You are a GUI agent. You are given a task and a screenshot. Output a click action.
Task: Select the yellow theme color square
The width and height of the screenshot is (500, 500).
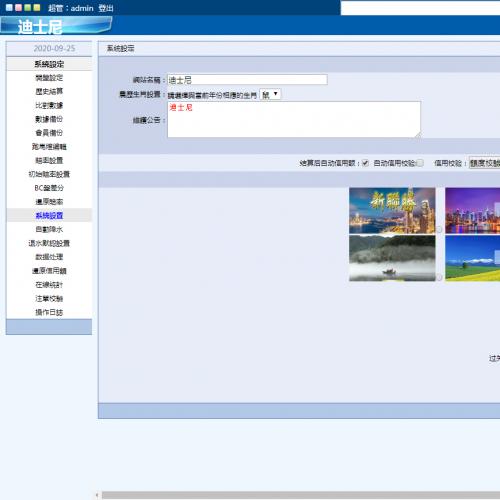37,7
